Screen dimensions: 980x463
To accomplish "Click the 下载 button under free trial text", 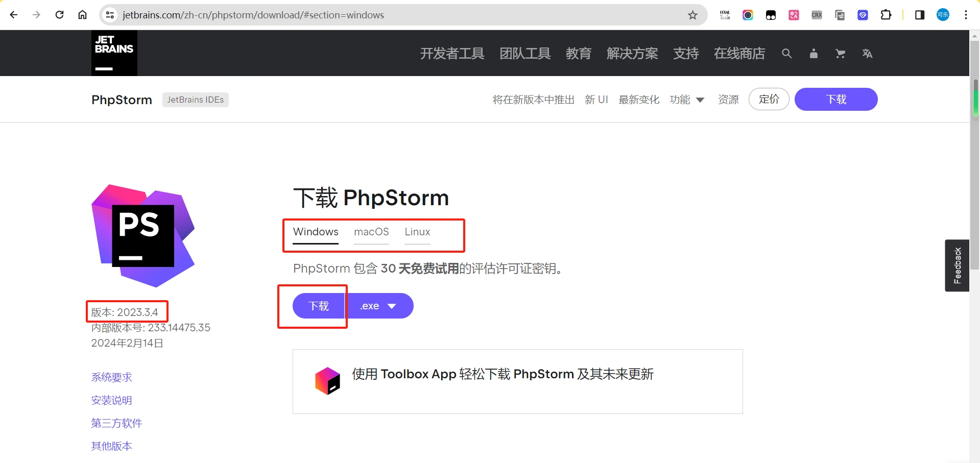I will (319, 306).
